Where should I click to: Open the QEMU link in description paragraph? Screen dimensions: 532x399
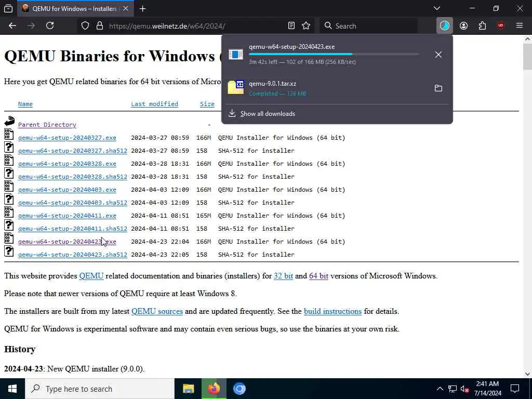pos(91,276)
